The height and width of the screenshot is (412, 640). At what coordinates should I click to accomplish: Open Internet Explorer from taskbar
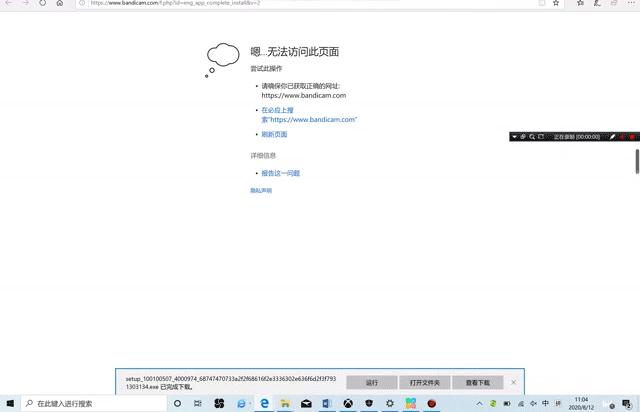pyautogui.click(x=241, y=403)
